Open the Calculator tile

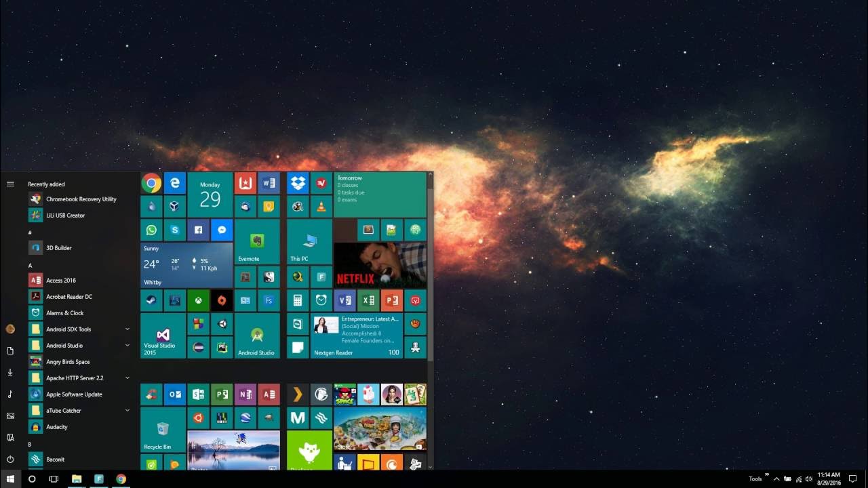coord(298,300)
